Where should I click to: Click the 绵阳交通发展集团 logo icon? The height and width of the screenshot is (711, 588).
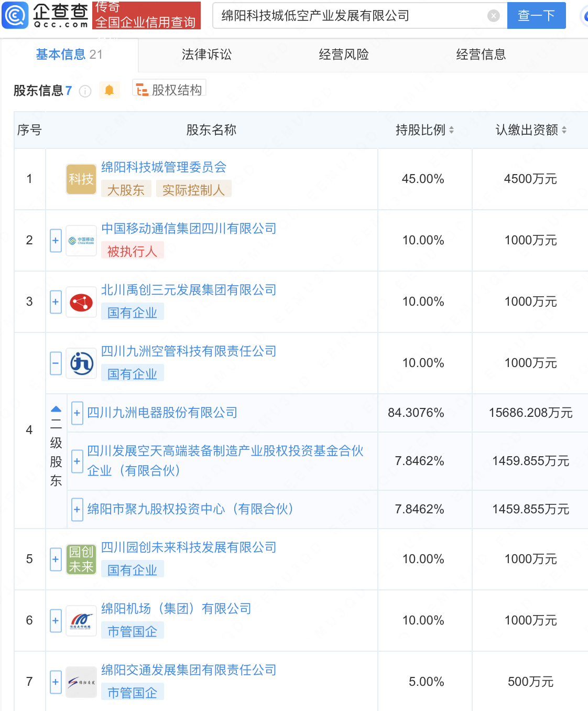pos(81,682)
